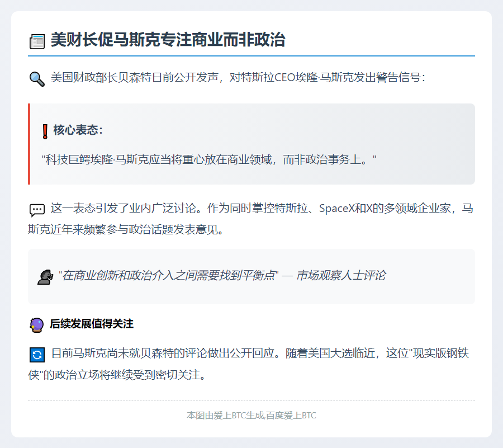This screenshot has height=448, width=503.
Task: Click the newspaper icon beside the headline
Action: (x=37, y=42)
